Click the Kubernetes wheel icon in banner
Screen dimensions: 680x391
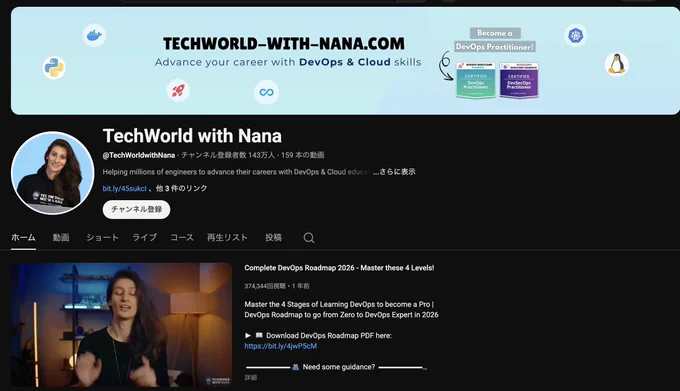pos(575,35)
